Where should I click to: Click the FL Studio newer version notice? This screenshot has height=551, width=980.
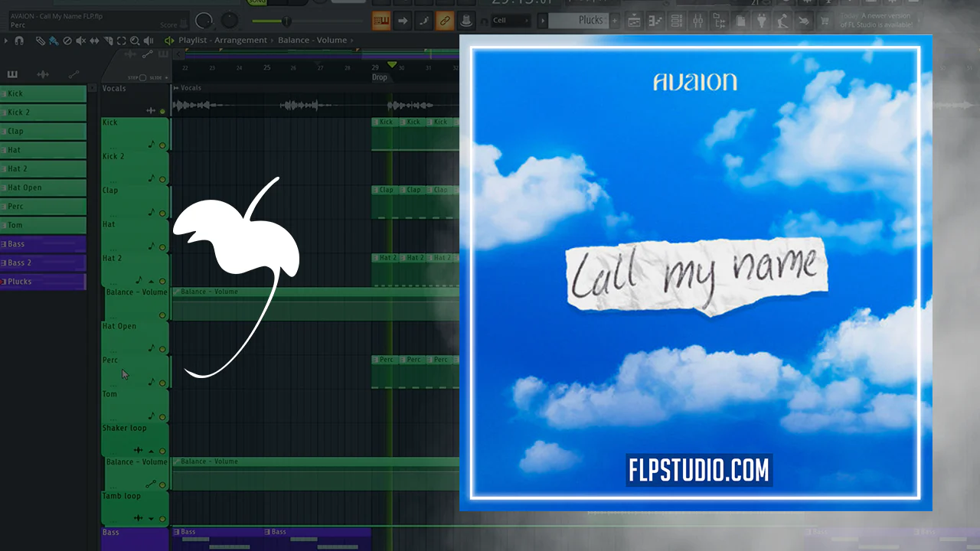pyautogui.click(x=876, y=21)
